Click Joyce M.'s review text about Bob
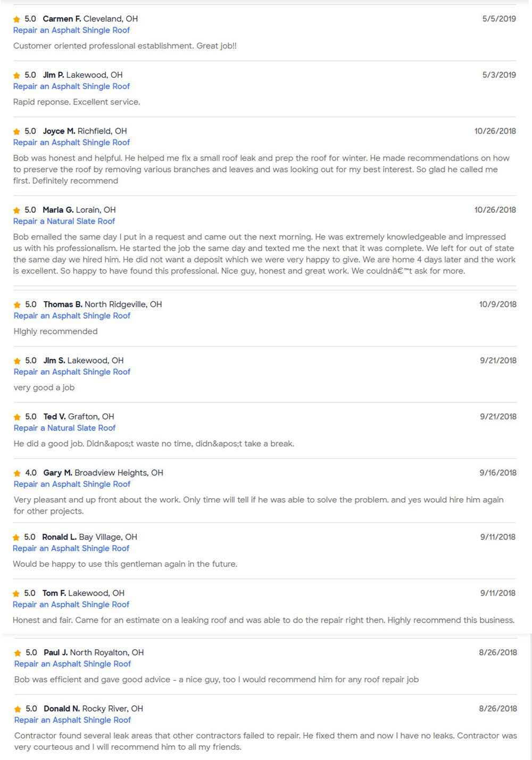 click(x=261, y=169)
